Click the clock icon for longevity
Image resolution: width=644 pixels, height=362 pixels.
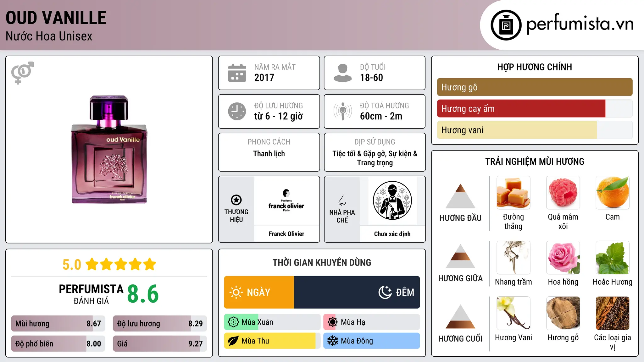coord(237,111)
